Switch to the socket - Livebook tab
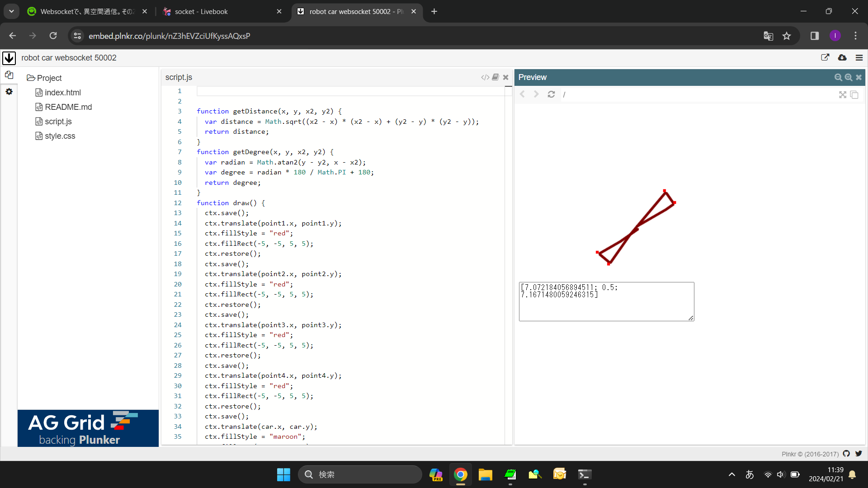 (x=201, y=12)
